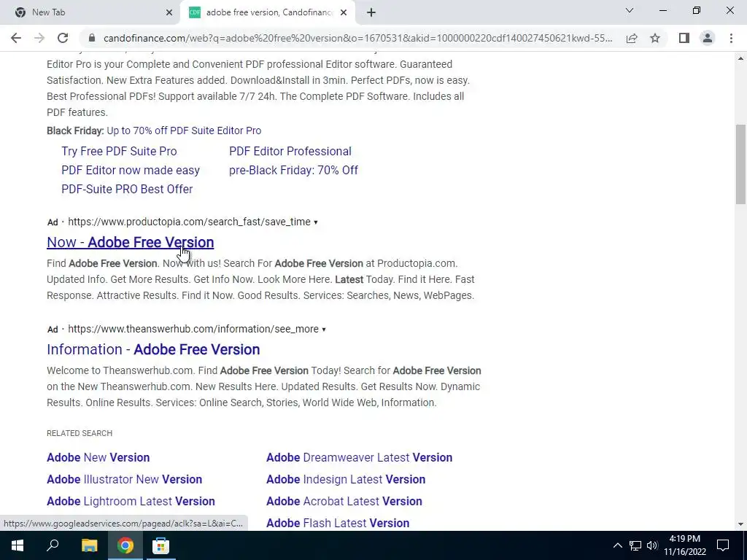Click the scrollbar down arrow
Screen dimensions: 747x560
pyautogui.click(x=740, y=524)
